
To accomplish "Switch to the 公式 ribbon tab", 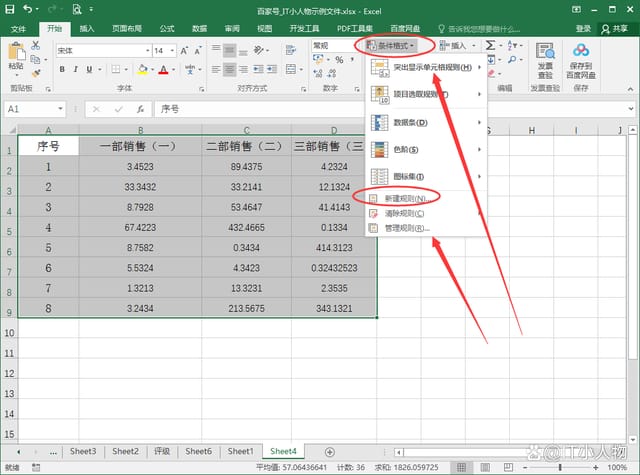I will click(167, 29).
